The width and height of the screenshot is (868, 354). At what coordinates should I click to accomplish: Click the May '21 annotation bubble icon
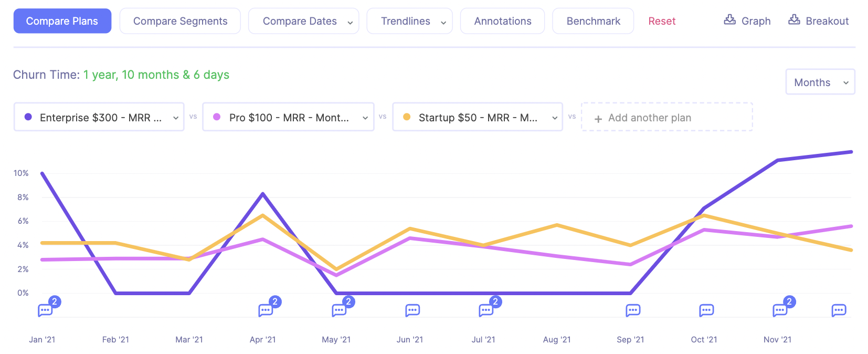tap(340, 310)
